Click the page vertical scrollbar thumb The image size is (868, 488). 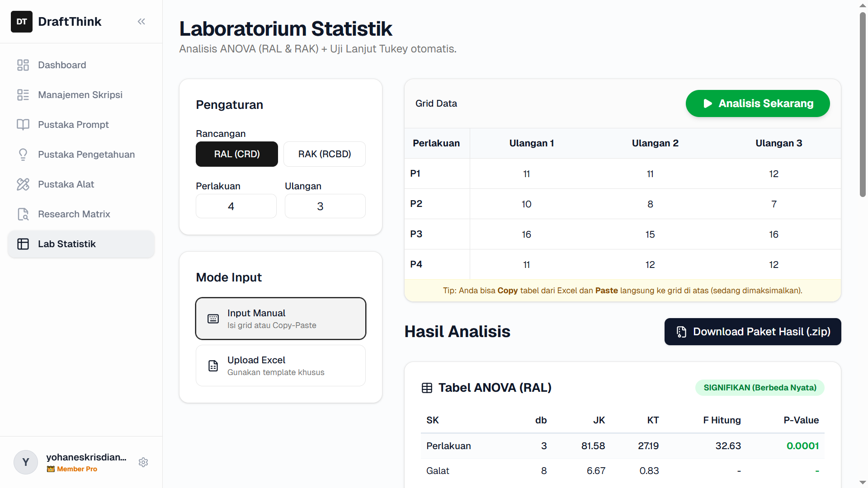tap(863, 104)
